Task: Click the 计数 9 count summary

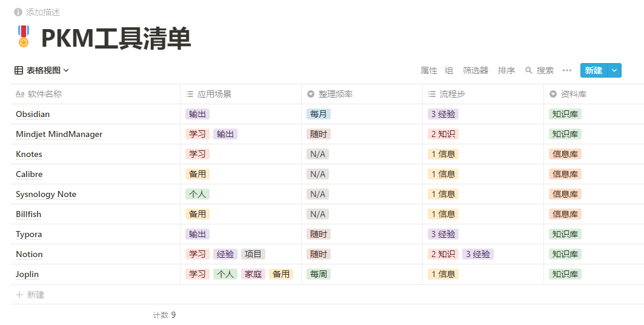Action: coord(164,315)
